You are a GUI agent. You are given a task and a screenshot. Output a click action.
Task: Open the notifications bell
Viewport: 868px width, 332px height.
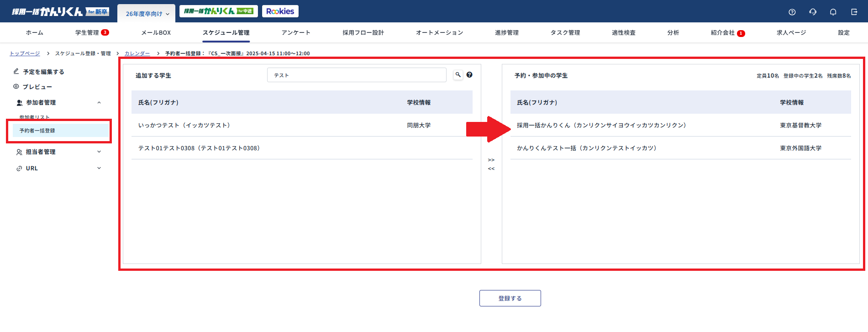(833, 12)
